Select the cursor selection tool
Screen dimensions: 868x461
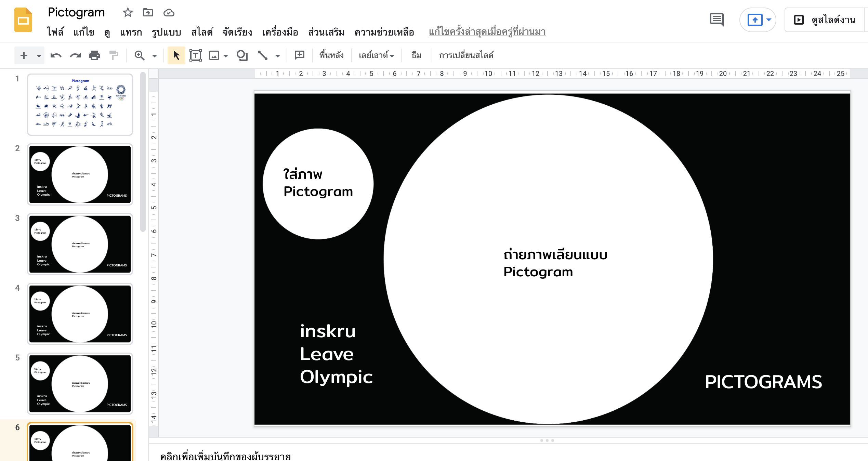point(176,55)
